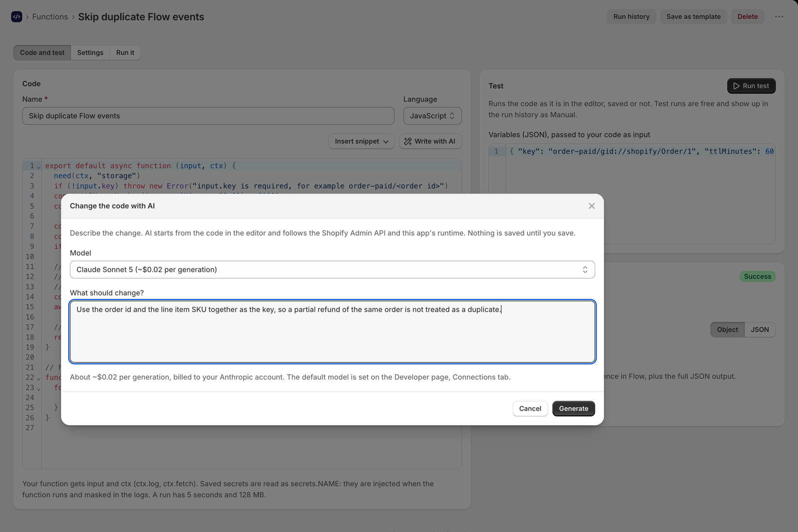Open the more actions ellipsis menu
The width and height of the screenshot is (798, 532).
(779, 17)
